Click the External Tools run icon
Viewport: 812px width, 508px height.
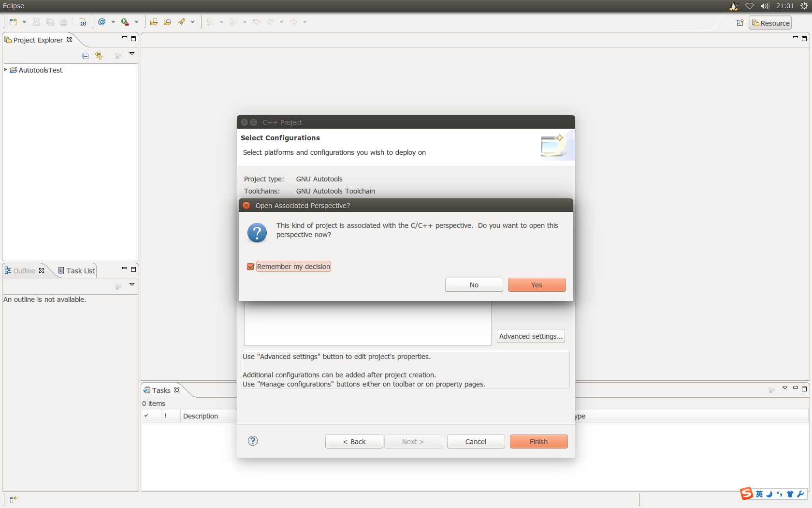[125, 22]
